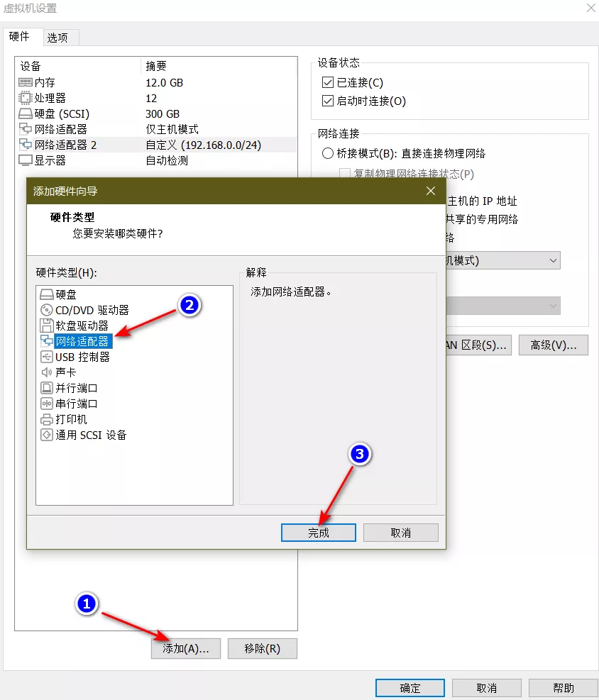The width and height of the screenshot is (599, 700).
Task: Click the 完成 button in wizard
Action: click(319, 533)
